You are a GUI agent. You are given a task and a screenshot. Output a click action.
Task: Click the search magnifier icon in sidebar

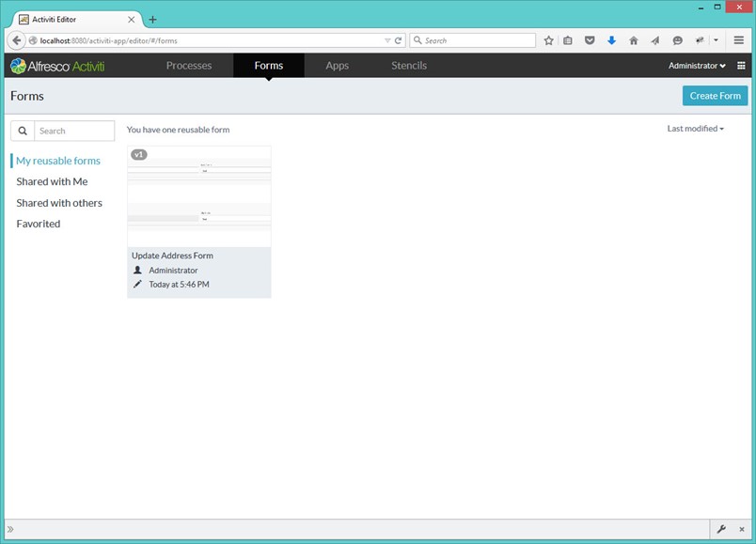click(x=23, y=131)
